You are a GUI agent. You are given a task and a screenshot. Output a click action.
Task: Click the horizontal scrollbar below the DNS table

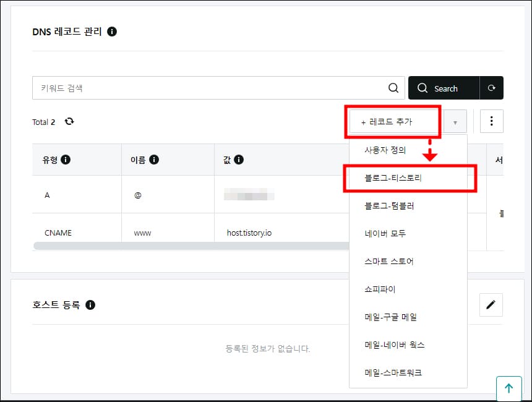click(186, 246)
